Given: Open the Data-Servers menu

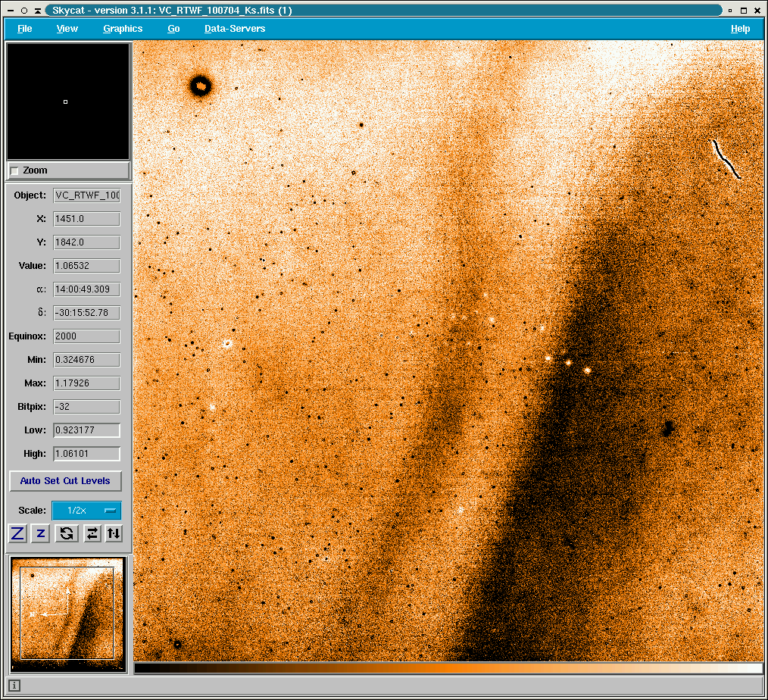Looking at the screenshot, I should click(235, 29).
